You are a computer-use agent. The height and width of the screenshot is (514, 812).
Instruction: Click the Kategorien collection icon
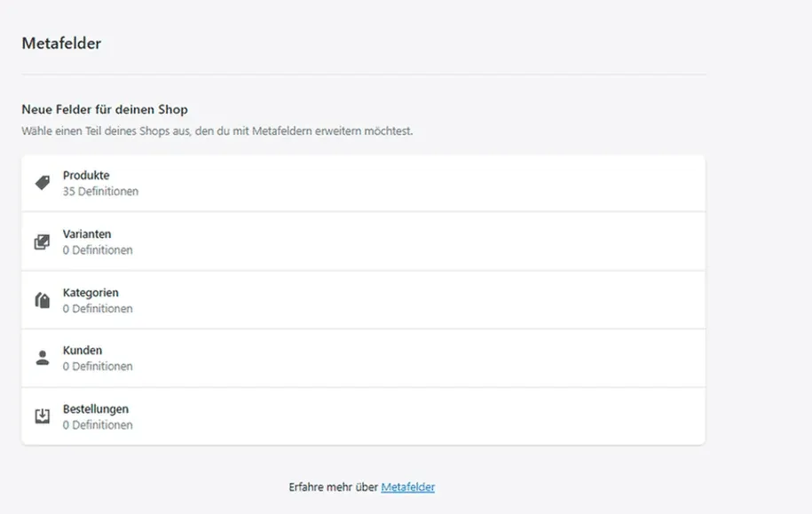(42, 300)
